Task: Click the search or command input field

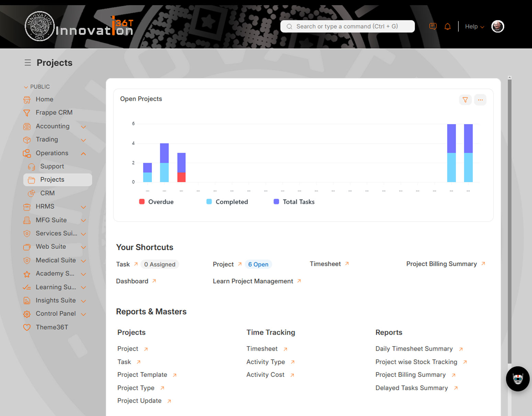Action: coord(347,26)
